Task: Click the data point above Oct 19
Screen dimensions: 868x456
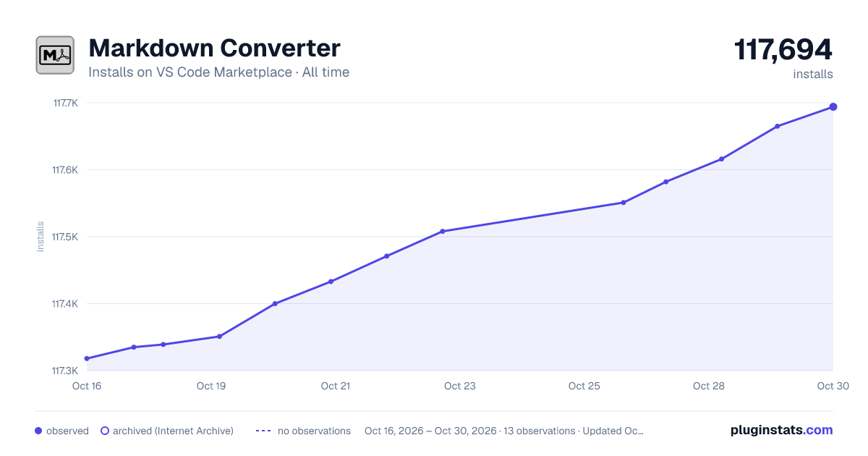Action: click(219, 337)
